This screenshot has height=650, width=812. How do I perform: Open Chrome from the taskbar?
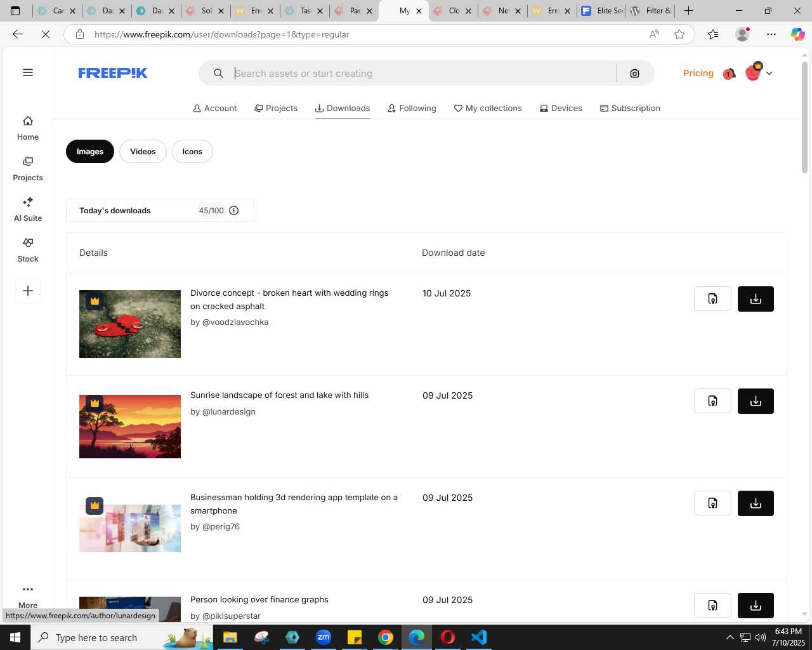pos(386,637)
